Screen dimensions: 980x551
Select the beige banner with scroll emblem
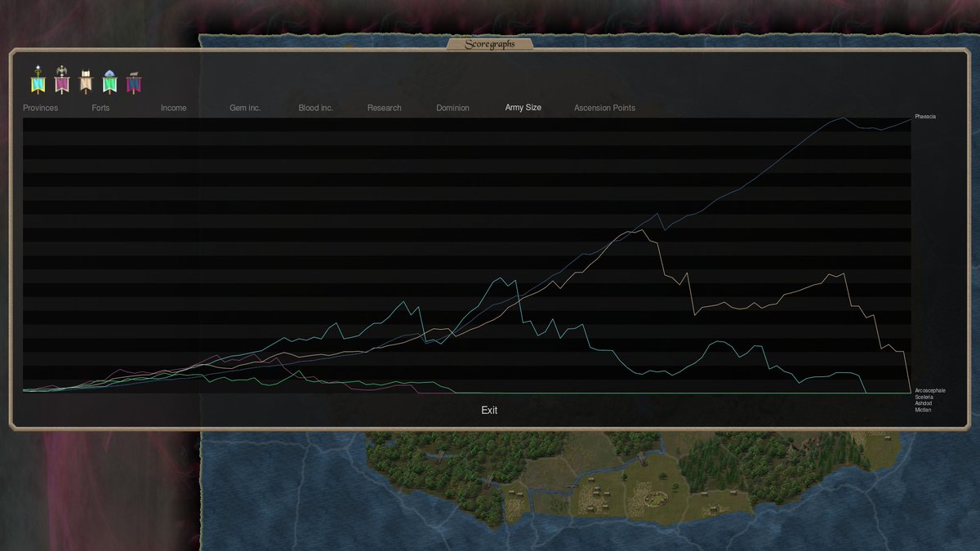(x=86, y=81)
